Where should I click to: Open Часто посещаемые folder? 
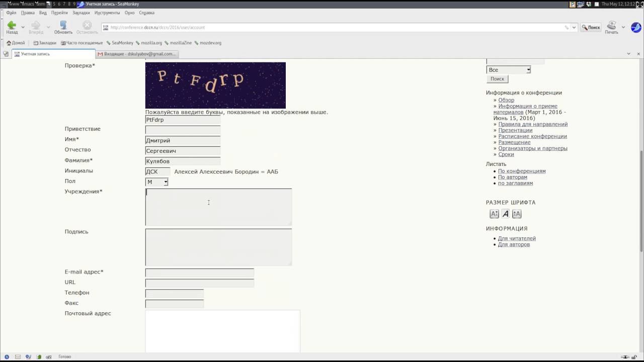(x=82, y=43)
